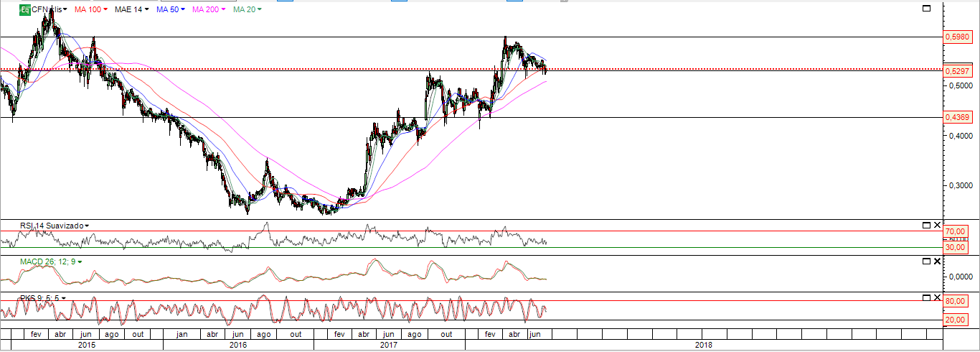Click the 2016 year on time axis
The width and height of the screenshot is (980, 352).
click(237, 345)
